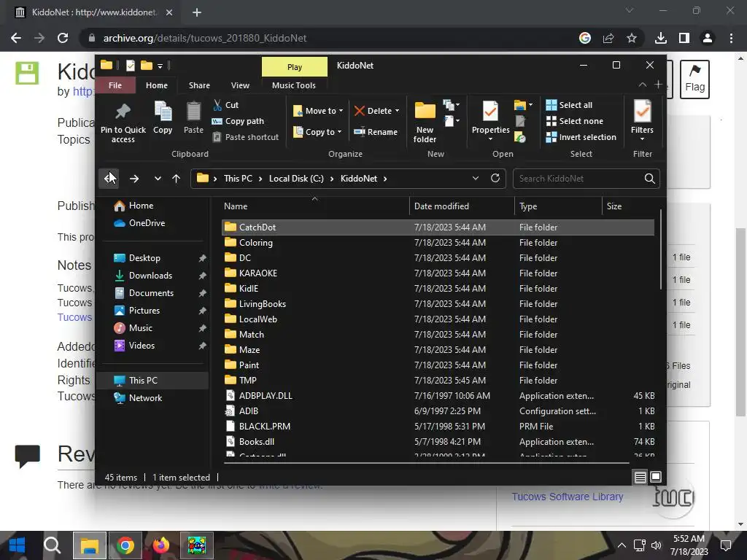Click Select all in the ribbon
The height and width of the screenshot is (560, 747).
(569, 105)
